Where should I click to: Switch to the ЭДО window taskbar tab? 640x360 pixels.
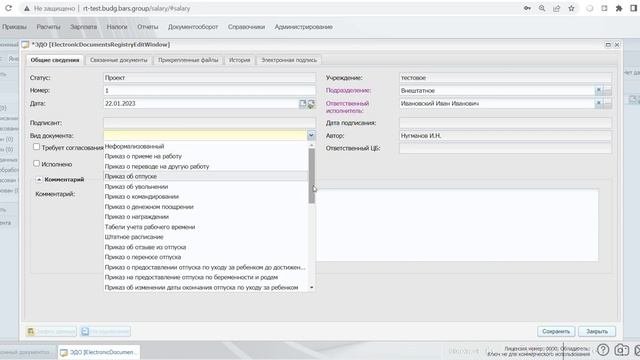pyautogui.click(x=98, y=352)
